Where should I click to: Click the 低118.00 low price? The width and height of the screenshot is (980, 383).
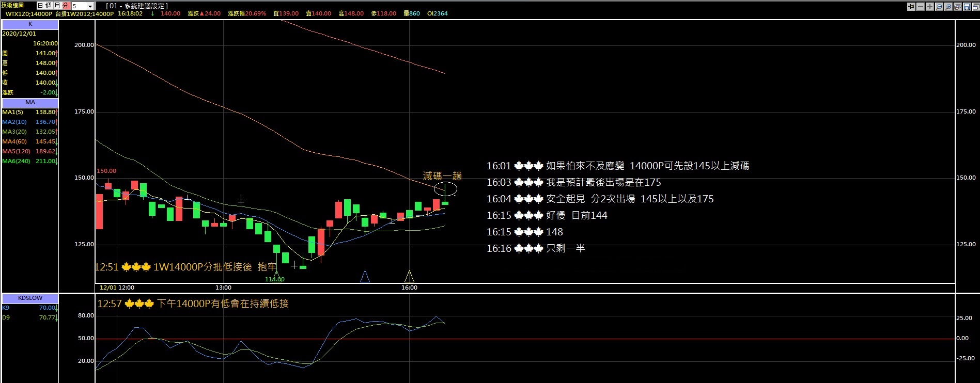tap(383, 13)
